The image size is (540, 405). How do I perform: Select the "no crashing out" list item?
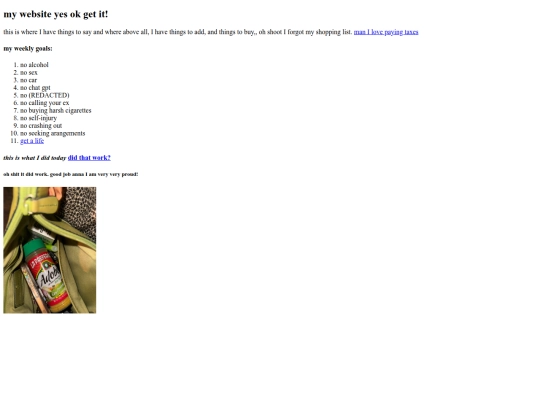coord(41,125)
